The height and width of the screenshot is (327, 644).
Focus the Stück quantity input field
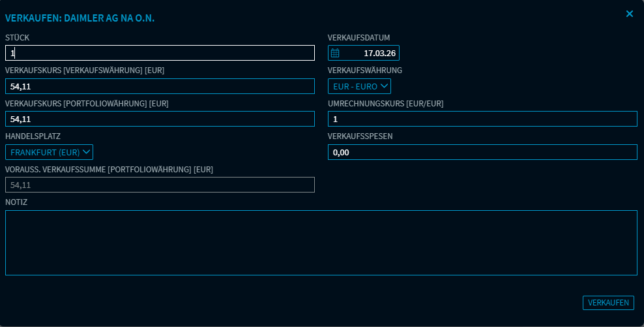(160, 54)
